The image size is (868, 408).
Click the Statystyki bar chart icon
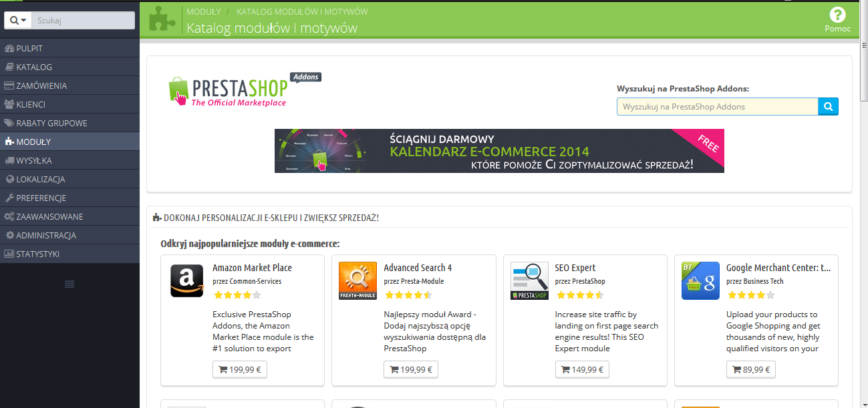(9, 254)
